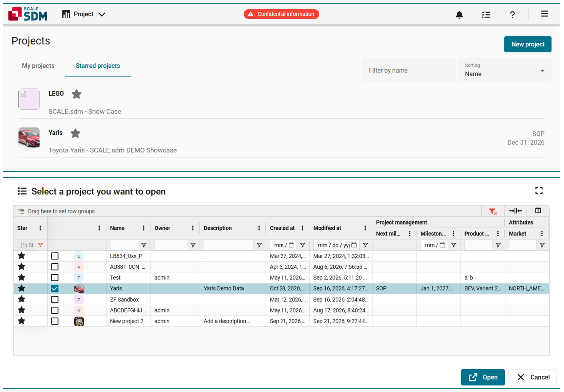This screenshot has height=392, width=564.
Task: Toggle fullscreen for project selection panel
Action: (539, 191)
